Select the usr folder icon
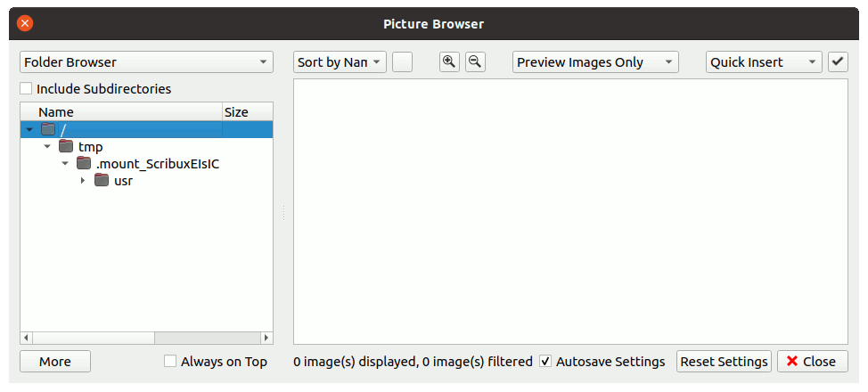 [x=102, y=180]
